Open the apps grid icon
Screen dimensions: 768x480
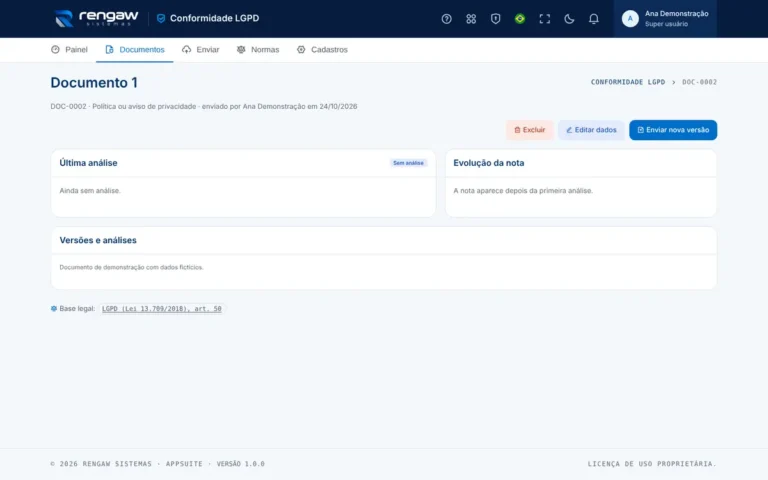471,19
